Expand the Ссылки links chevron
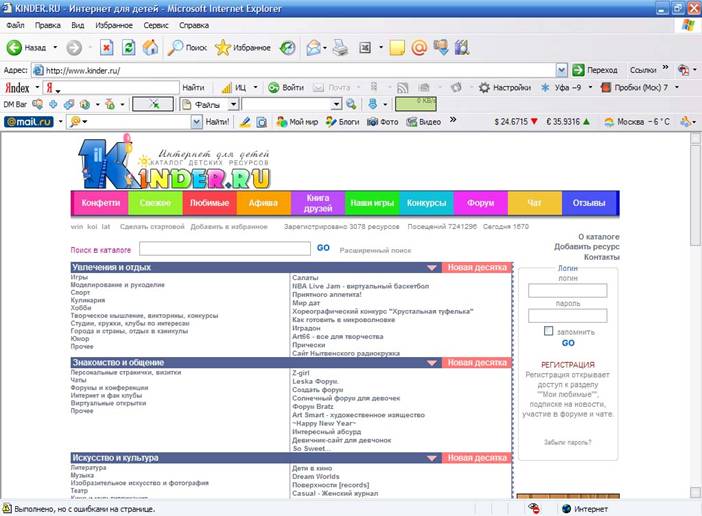Screen dimensions: 702x516 coord(665,67)
